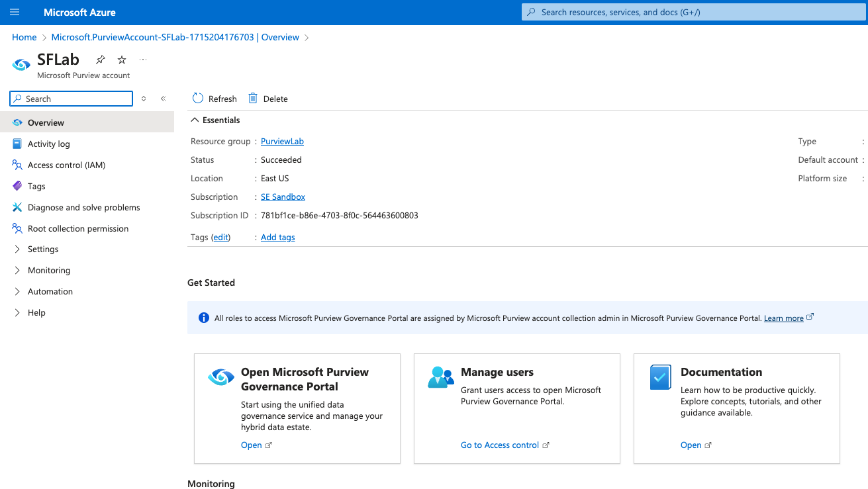
Task: Mark SFLab as favorite with star icon
Action: [122, 60]
